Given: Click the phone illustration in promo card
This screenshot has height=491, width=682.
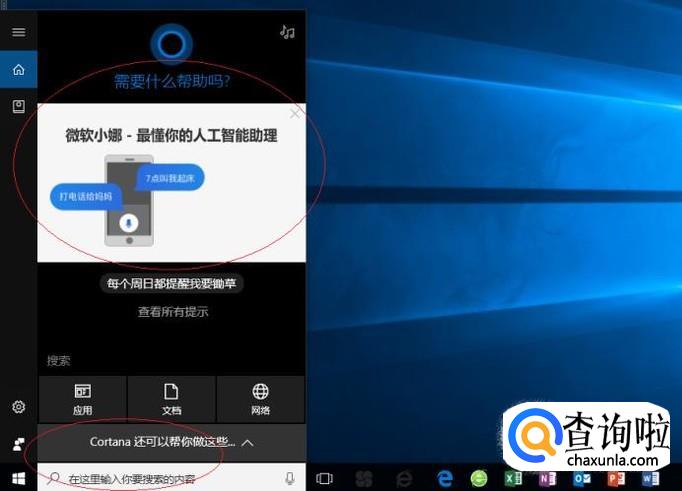Looking at the screenshot, I should (x=129, y=200).
